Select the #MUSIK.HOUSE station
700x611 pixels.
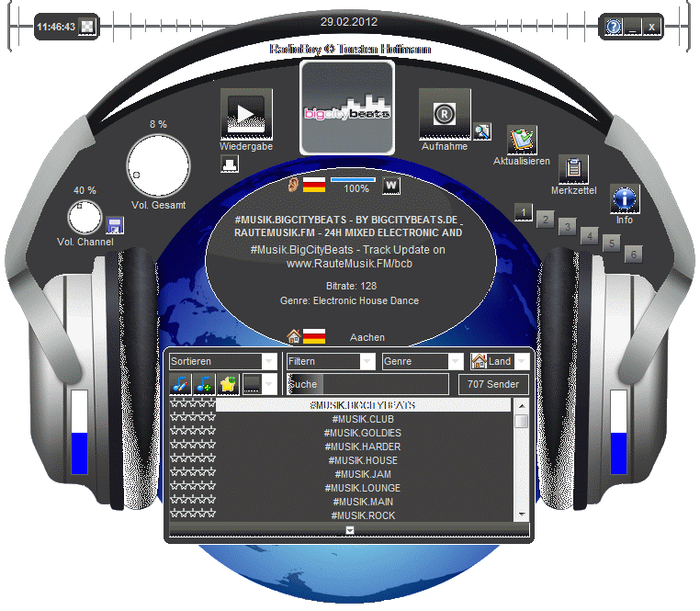pos(363,460)
